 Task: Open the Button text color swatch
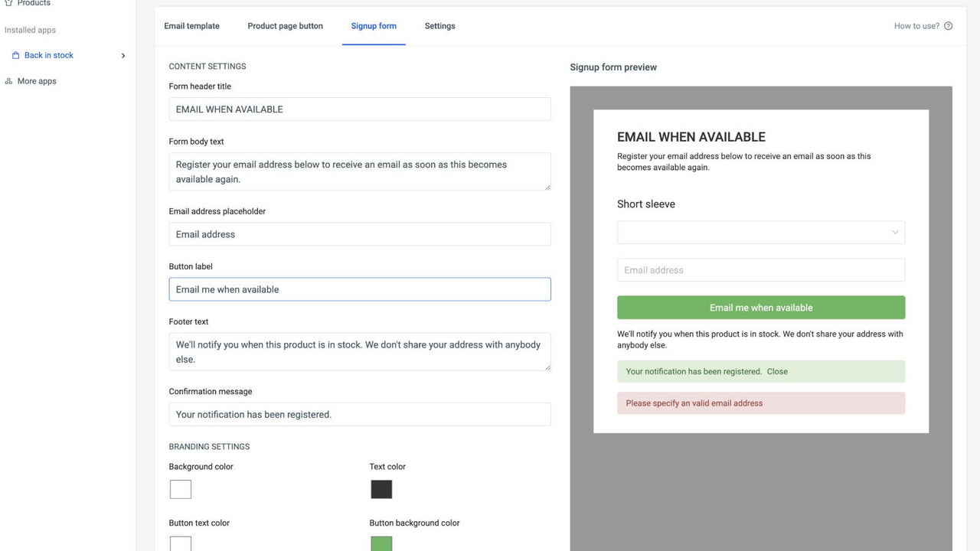pyautogui.click(x=180, y=543)
